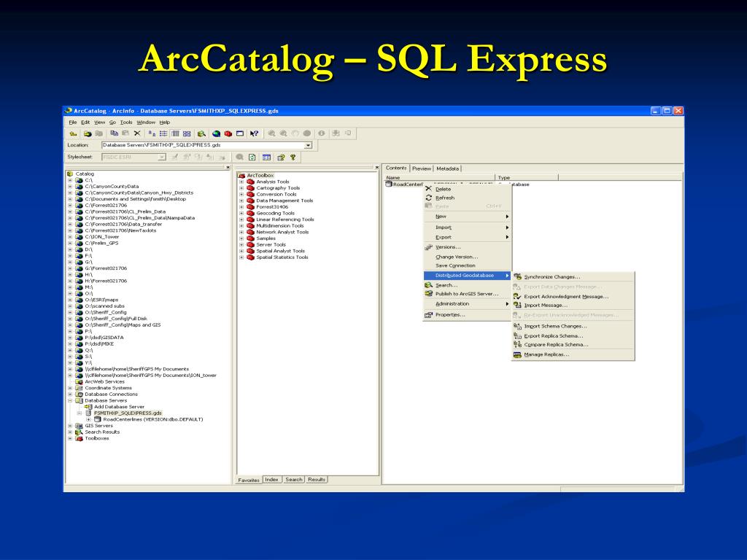Screen dimensions: 747x560
Task: Click the Copy toolbar icon
Action: 115,134
